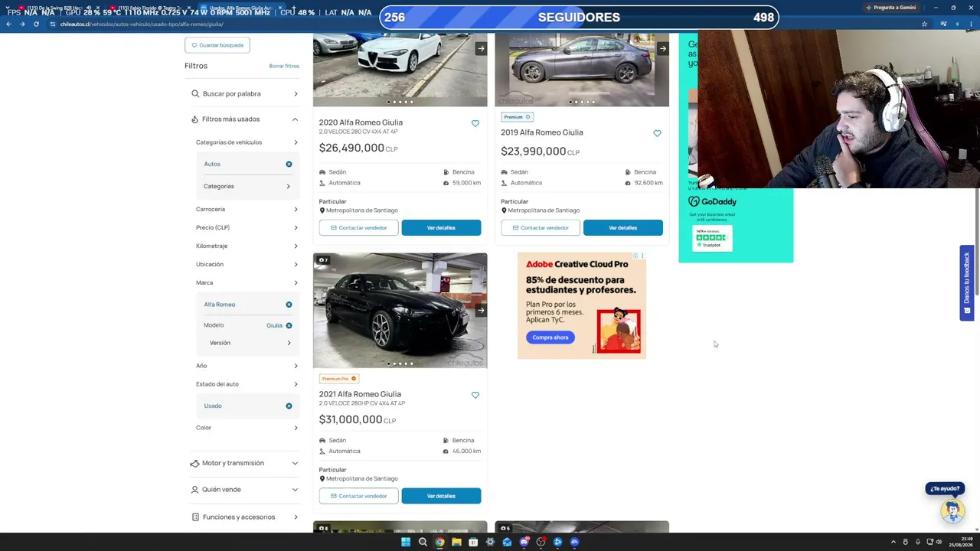View details of the $23,990,000 Giulia

click(x=623, y=227)
